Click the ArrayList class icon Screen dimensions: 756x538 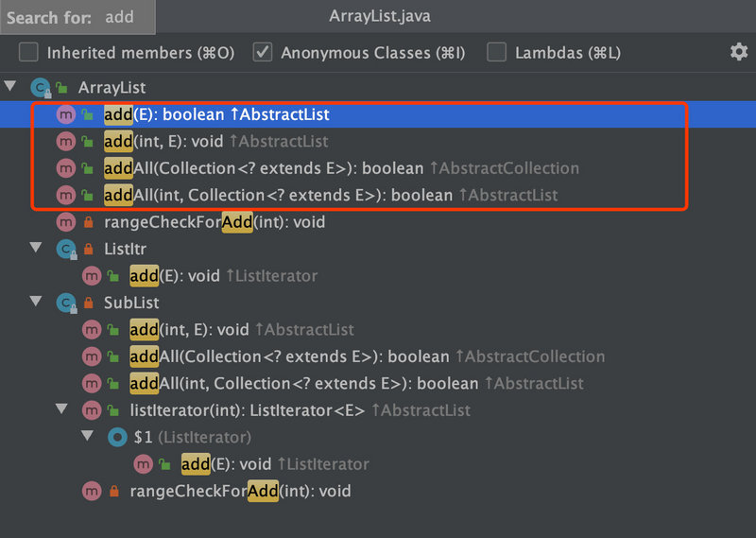pos(40,88)
